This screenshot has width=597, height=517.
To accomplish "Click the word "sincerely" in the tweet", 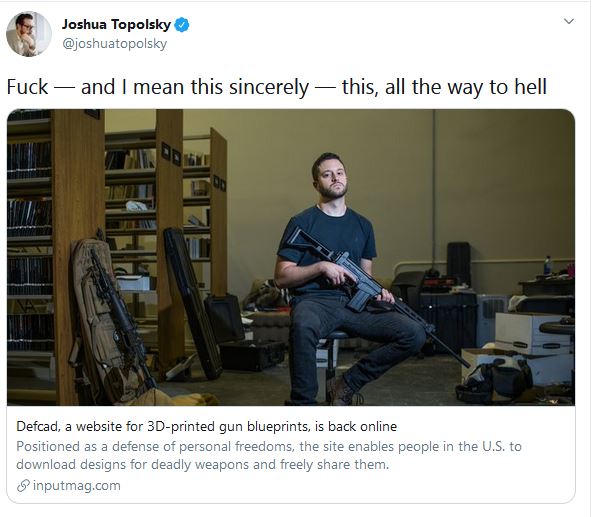I will coord(269,87).
